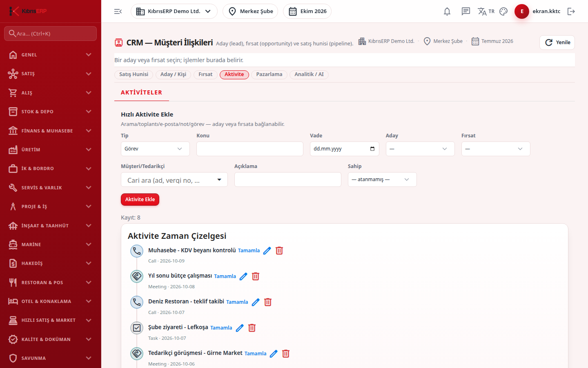The image size is (588, 368).
Task: Expand the İK & BORDRO sidebar section
Action: pos(51,168)
